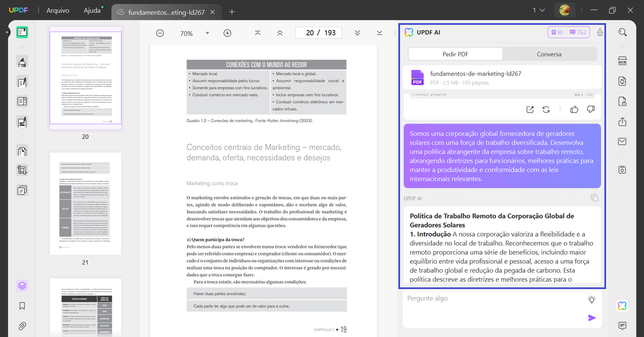The width and height of the screenshot is (644, 337).
Task: Copy the UPDF AI reply
Action: [594, 198]
